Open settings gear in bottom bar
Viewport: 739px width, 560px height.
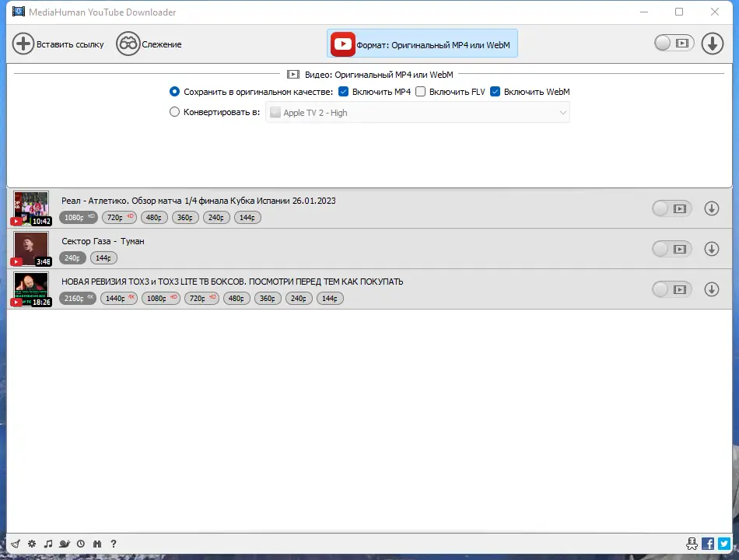(32, 544)
